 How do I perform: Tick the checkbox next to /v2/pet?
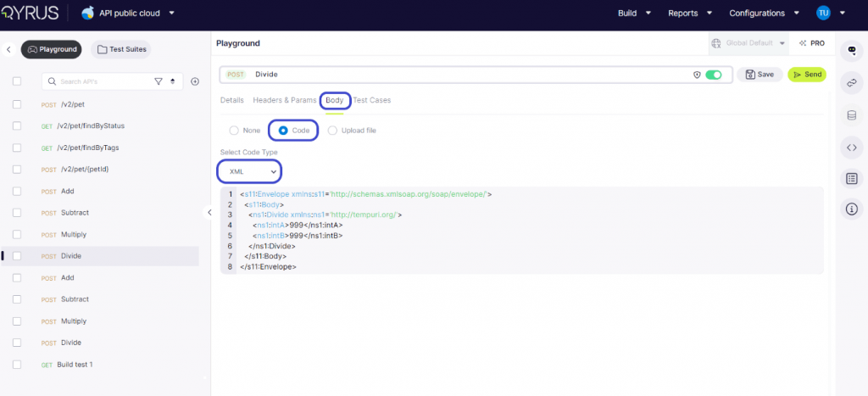point(16,104)
